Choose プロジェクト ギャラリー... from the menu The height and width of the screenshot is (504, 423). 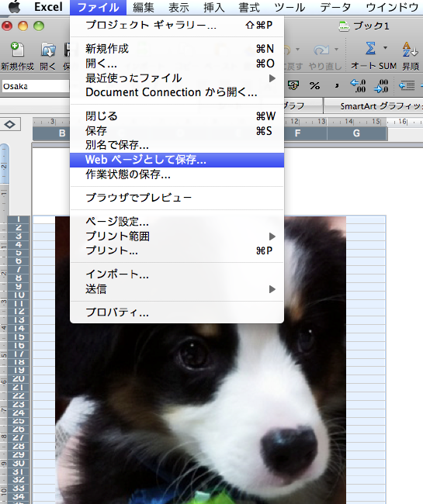pyautogui.click(x=177, y=25)
